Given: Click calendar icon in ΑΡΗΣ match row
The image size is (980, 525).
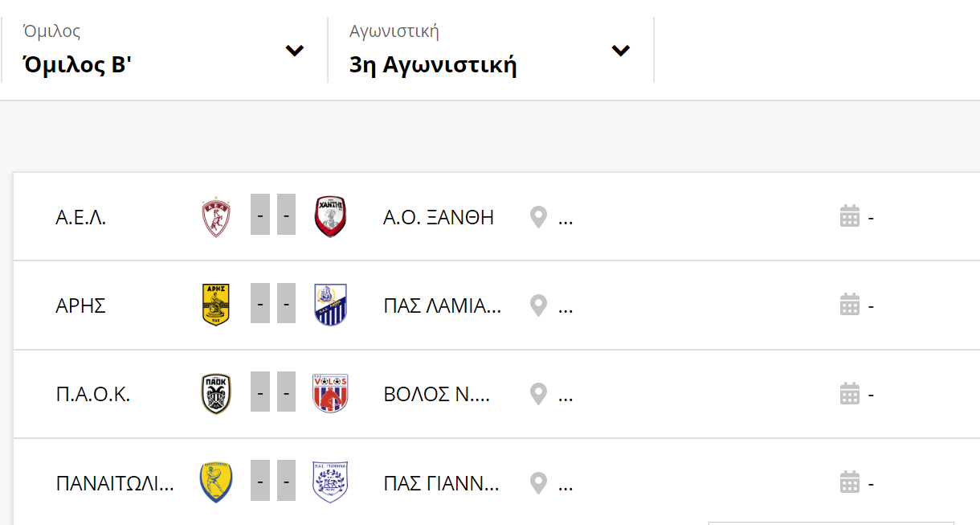Looking at the screenshot, I should coord(850,306).
